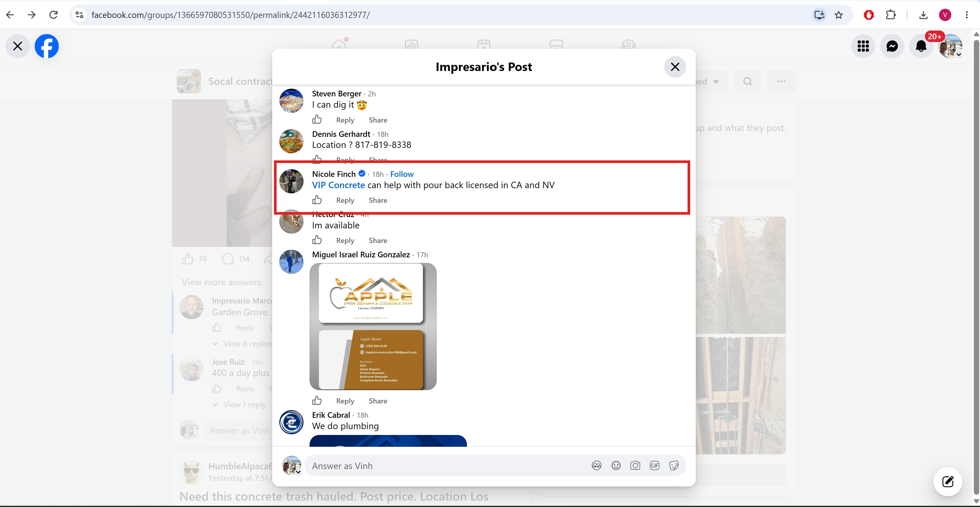
Task: Click the new message compose button
Action: [x=948, y=482]
